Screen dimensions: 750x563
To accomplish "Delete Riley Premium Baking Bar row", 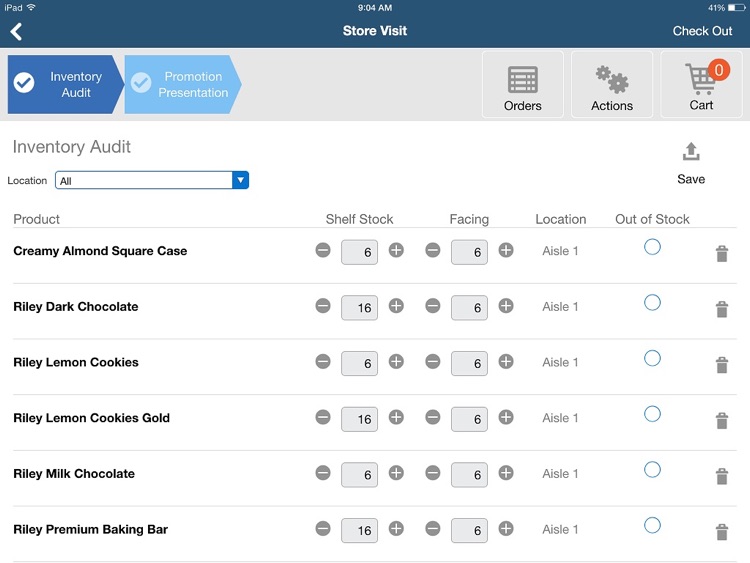I will tap(722, 532).
